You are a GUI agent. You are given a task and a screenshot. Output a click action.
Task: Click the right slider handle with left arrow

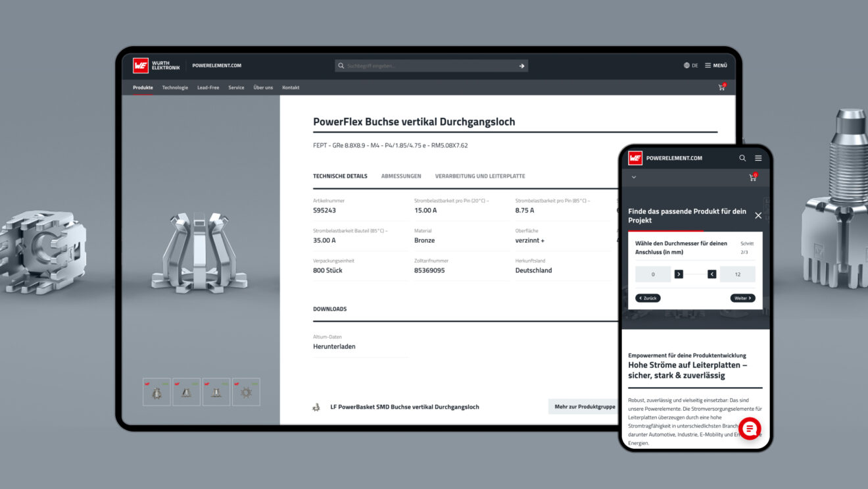pyautogui.click(x=712, y=274)
